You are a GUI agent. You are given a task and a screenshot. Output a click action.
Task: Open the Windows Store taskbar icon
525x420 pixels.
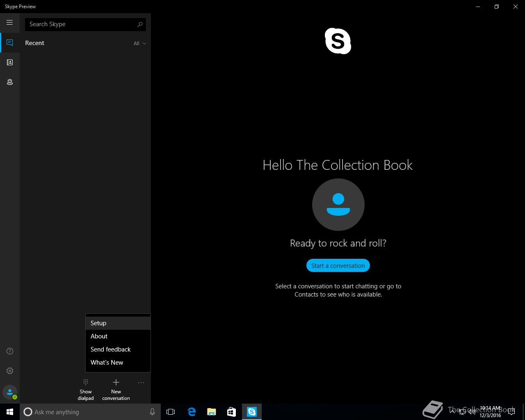[x=231, y=412]
